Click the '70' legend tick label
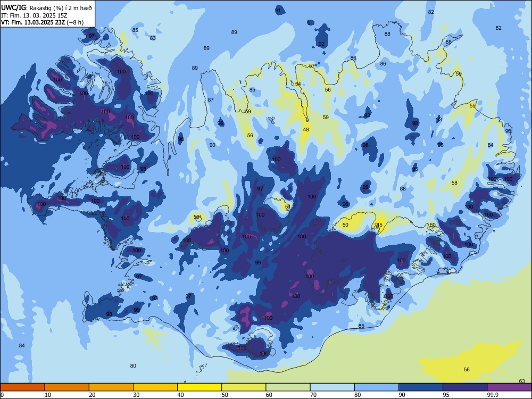 [313, 395]
